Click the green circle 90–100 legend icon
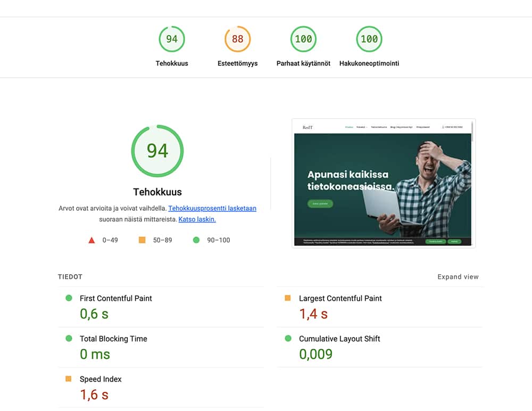This screenshot has height=411, width=532. 196,240
